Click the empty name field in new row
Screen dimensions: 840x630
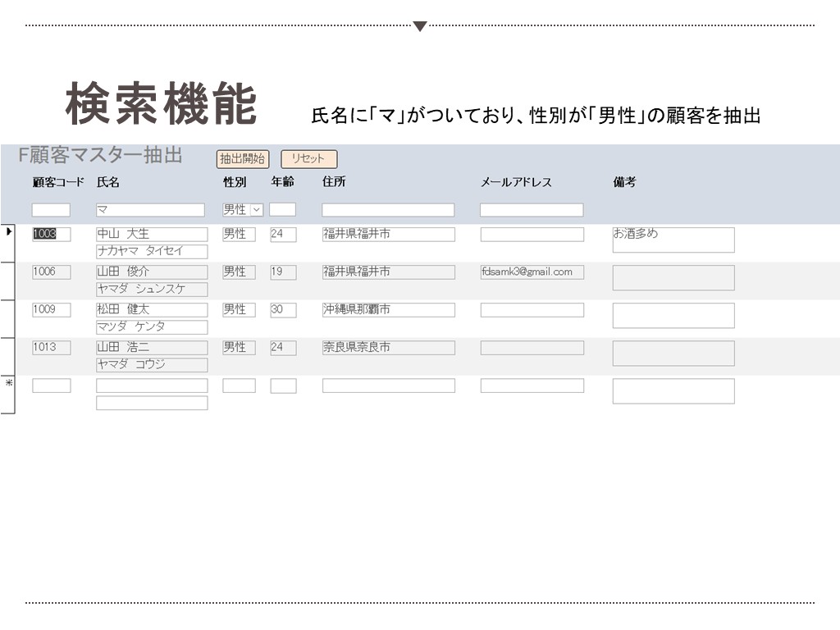(x=152, y=385)
